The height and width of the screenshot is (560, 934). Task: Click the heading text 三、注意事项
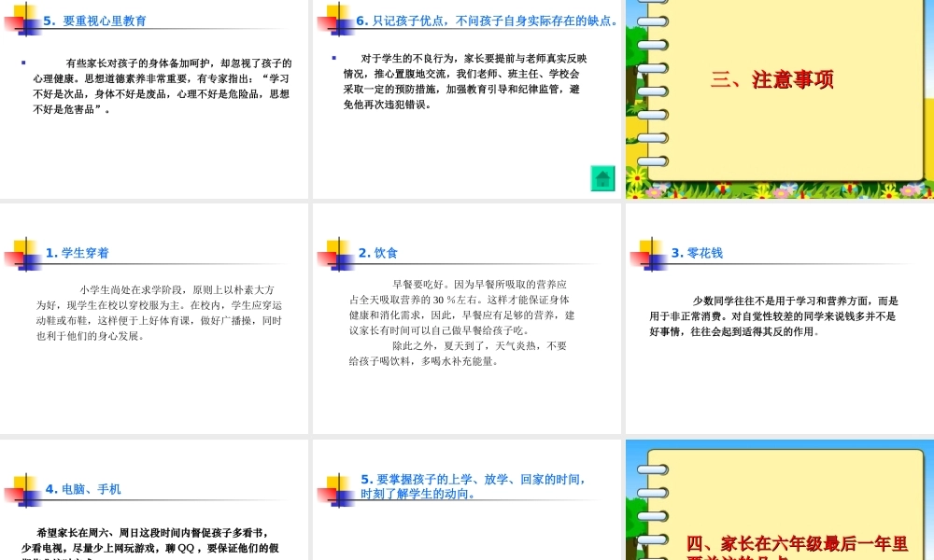772,79
